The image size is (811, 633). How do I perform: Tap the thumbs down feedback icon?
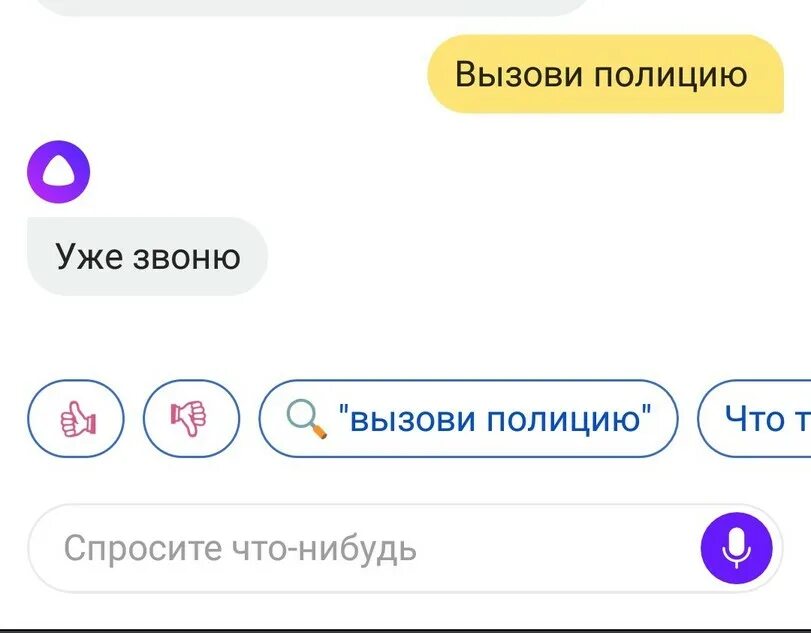coord(191,418)
